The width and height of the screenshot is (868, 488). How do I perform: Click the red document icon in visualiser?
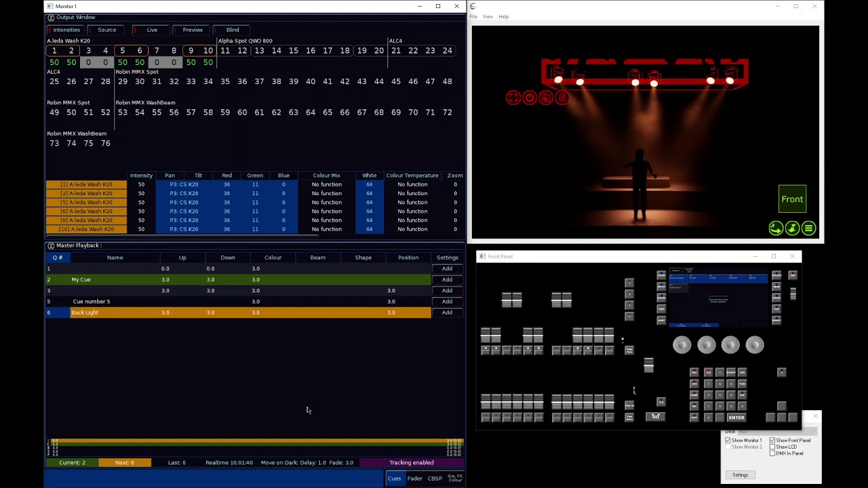tap(561, 98)
